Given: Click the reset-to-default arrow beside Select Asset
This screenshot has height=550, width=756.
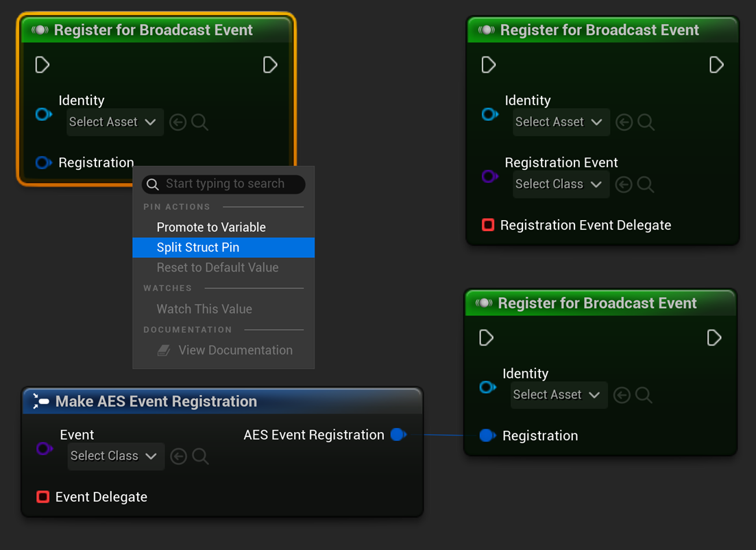Looking at the screenshot, I should [x=178, y=122].
